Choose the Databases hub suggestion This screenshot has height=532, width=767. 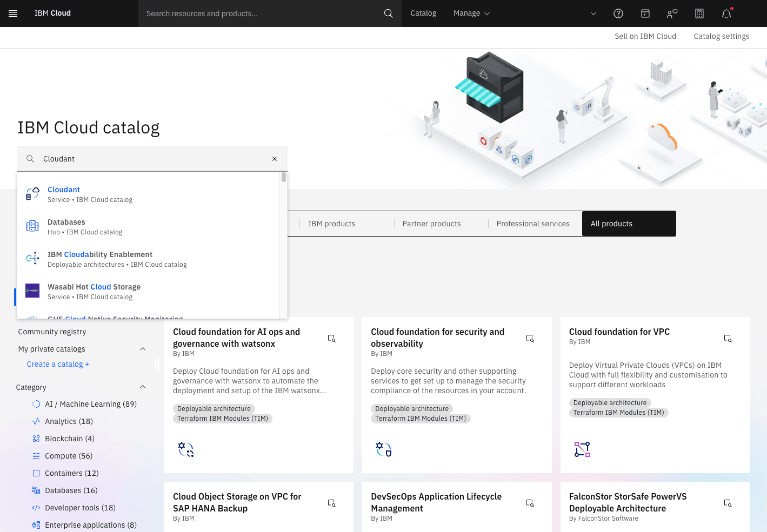[149, 227]
